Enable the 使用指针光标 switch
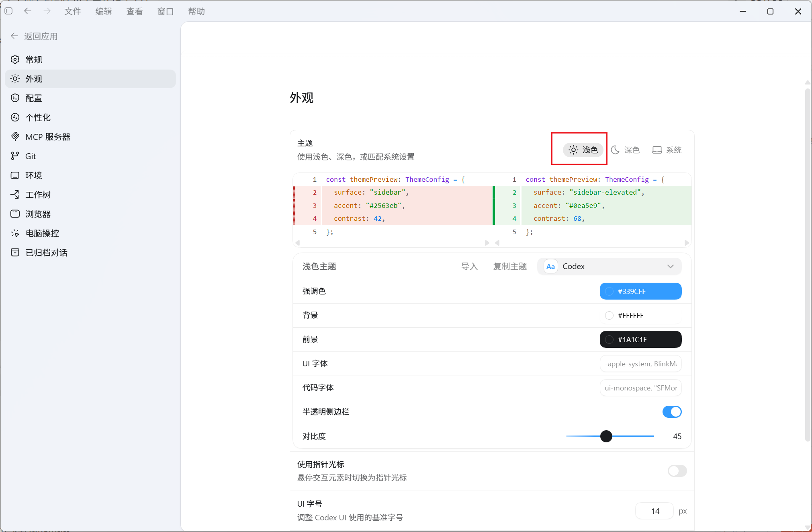The height and width of the screenshot is (532, 812). point(677,471)
